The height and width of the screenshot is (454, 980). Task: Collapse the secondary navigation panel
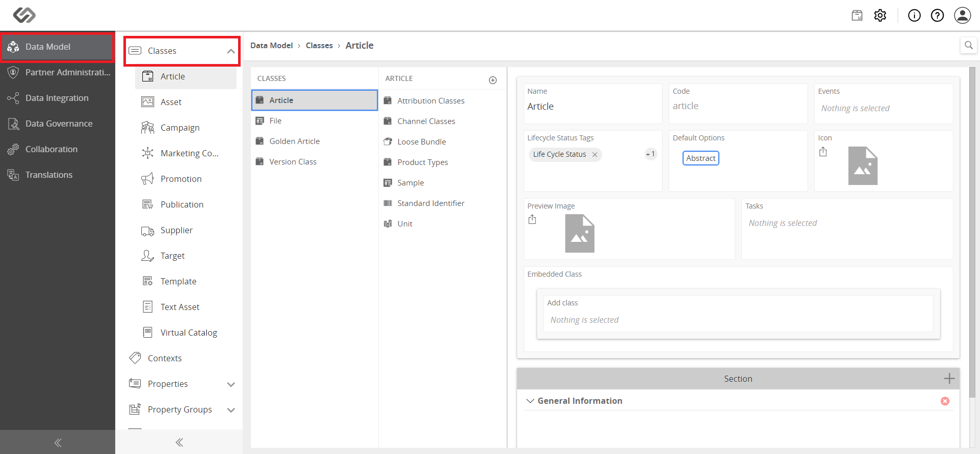[179, 442]
